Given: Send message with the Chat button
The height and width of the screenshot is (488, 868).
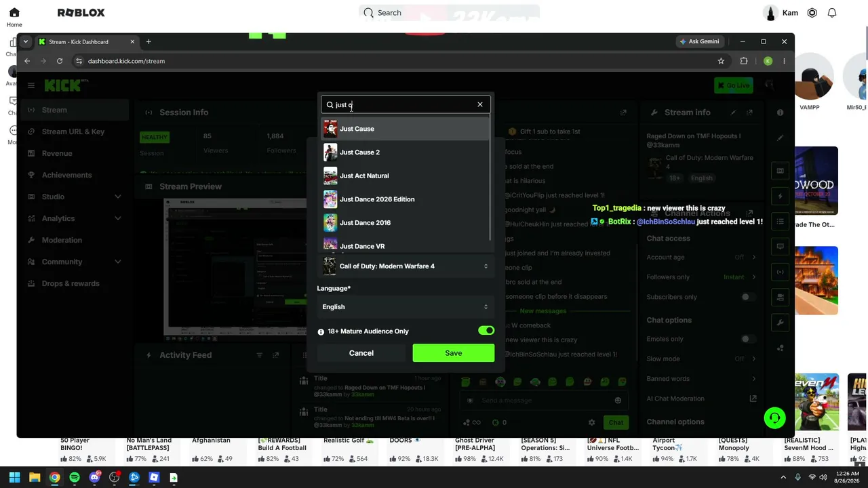Looking at the screenshot, I should (x=616, y=422).
